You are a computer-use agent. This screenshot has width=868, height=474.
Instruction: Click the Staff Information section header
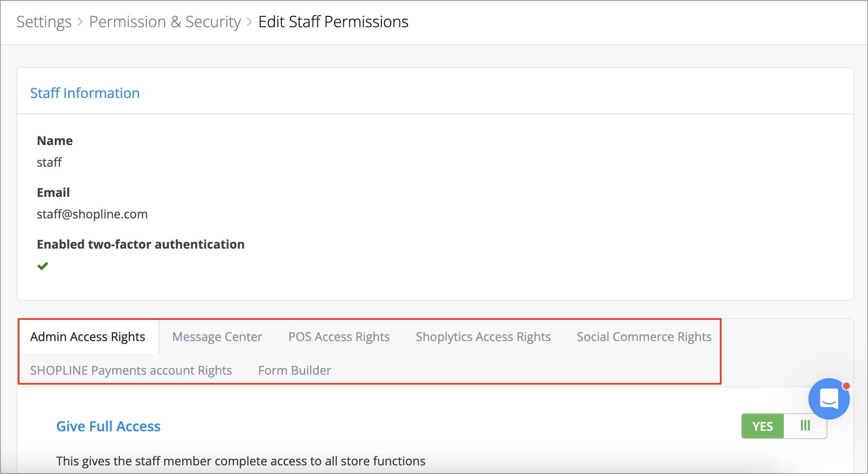click(85, 93)
